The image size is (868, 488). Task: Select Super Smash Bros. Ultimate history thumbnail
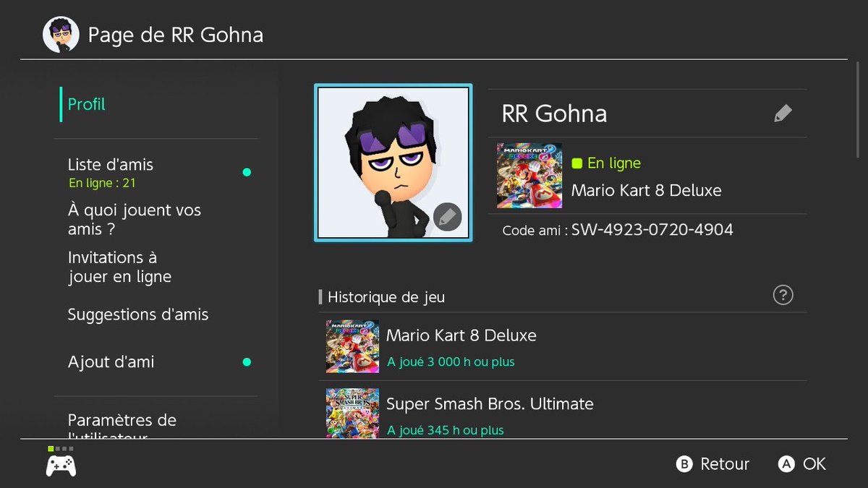[x=352, y=413]
